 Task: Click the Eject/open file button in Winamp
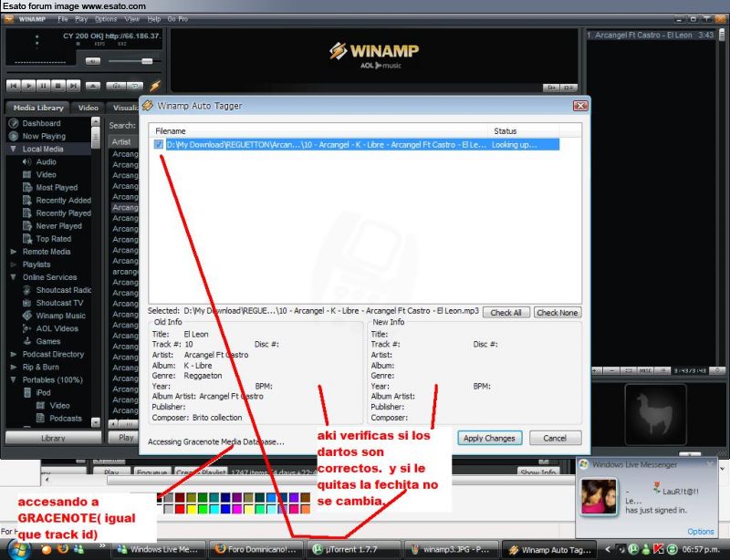coord(93,86)
